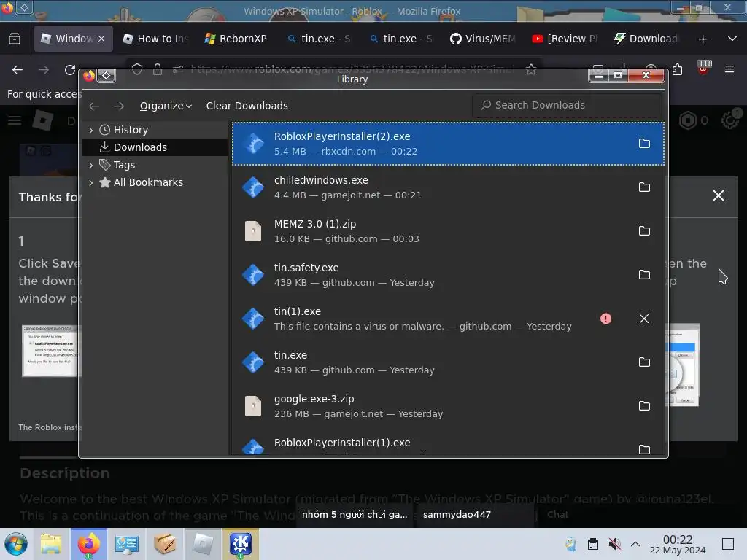
Task: Remove tin(1).exe from download list
Action: point(644,319)
